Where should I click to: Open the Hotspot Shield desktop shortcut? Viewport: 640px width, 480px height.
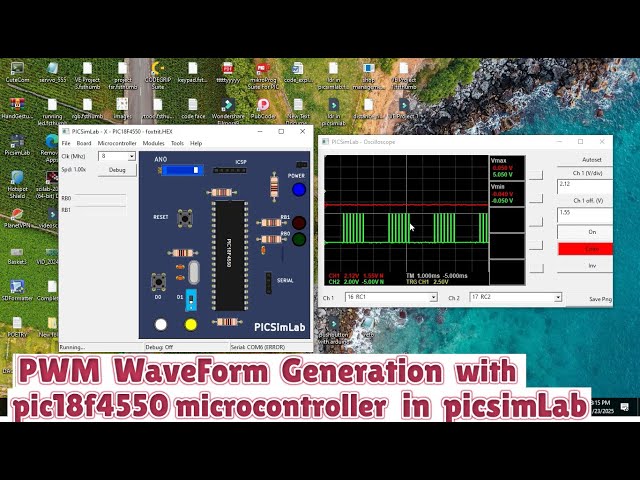[x=17, y=184]
